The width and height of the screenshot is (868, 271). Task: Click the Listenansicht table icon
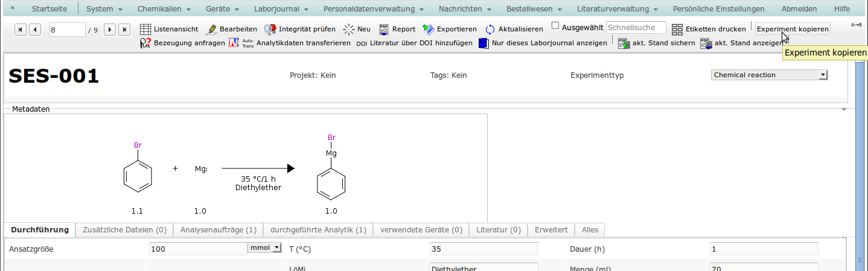coord(145,29)
